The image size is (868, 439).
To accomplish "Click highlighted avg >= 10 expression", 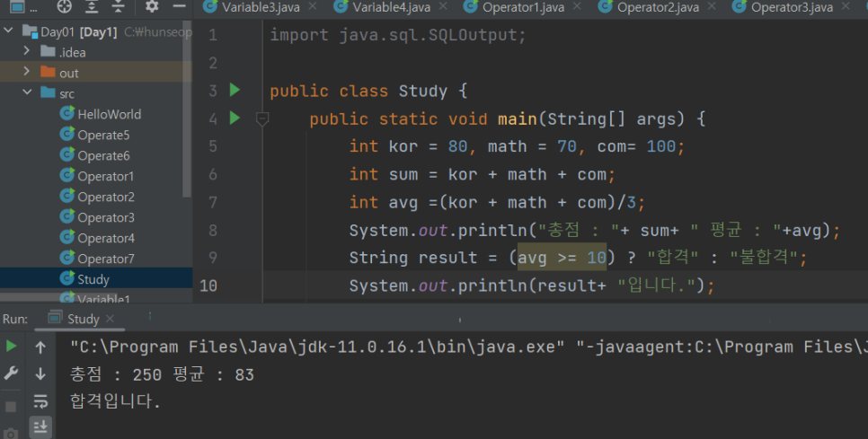I will [562, 258].
